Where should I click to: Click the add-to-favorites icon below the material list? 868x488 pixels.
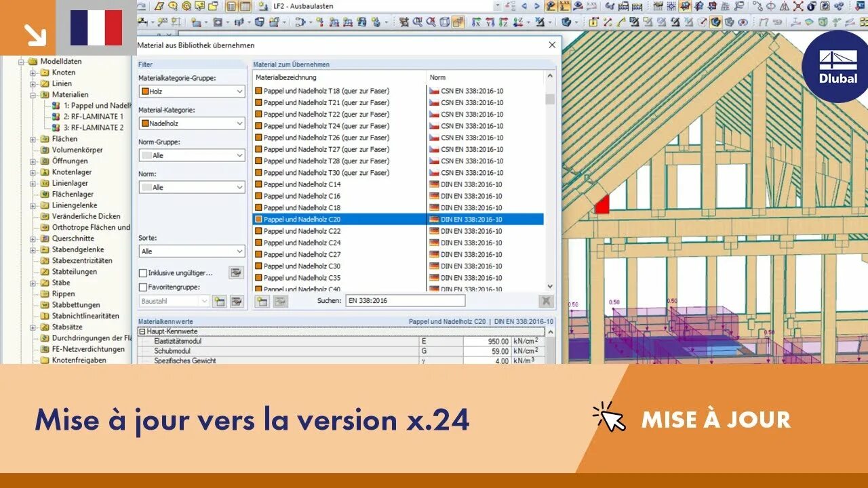point(262,301)
